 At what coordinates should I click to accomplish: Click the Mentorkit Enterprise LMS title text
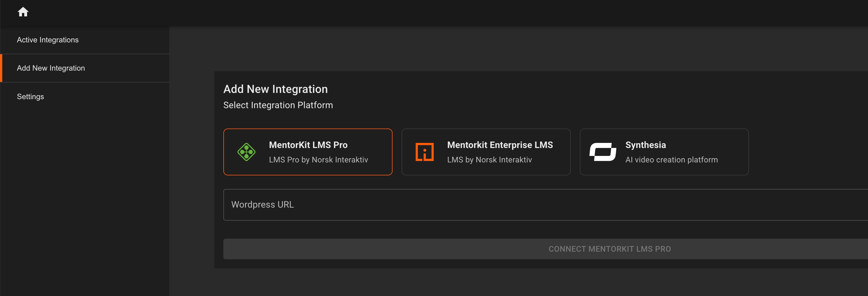click(500, 145)
